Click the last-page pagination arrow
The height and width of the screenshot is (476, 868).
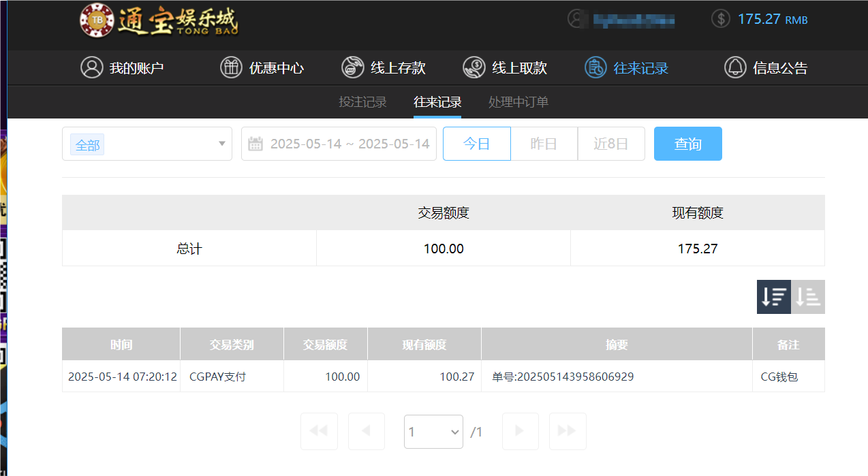pos(568,431)
